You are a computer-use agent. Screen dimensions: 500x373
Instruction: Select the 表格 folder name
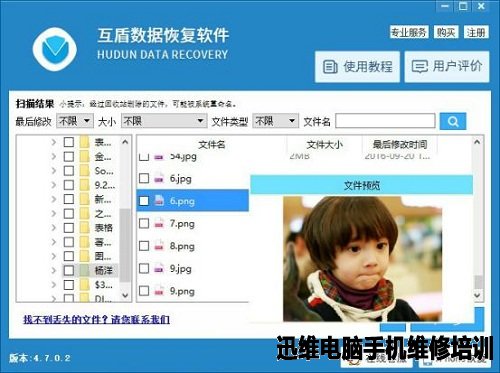[x=104, y=228]
